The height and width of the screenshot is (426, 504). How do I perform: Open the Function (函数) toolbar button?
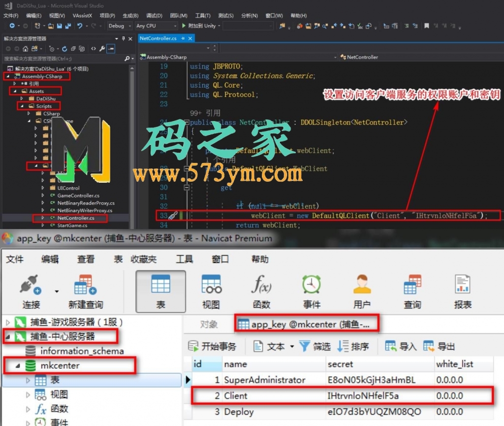(261, 292)
